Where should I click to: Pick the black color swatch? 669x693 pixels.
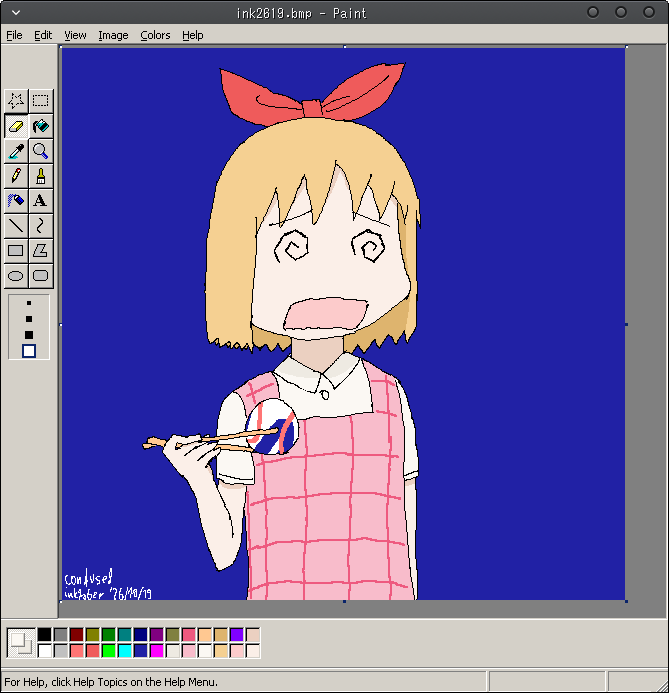coord(44,635)
